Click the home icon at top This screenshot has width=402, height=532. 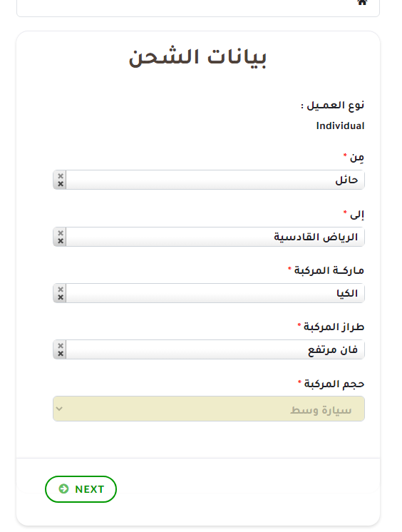point(362,2)
